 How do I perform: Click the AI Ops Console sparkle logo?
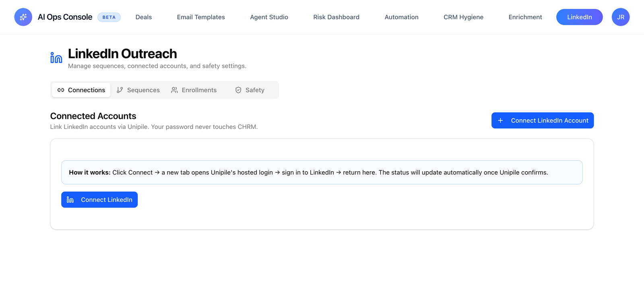(23, 17)
